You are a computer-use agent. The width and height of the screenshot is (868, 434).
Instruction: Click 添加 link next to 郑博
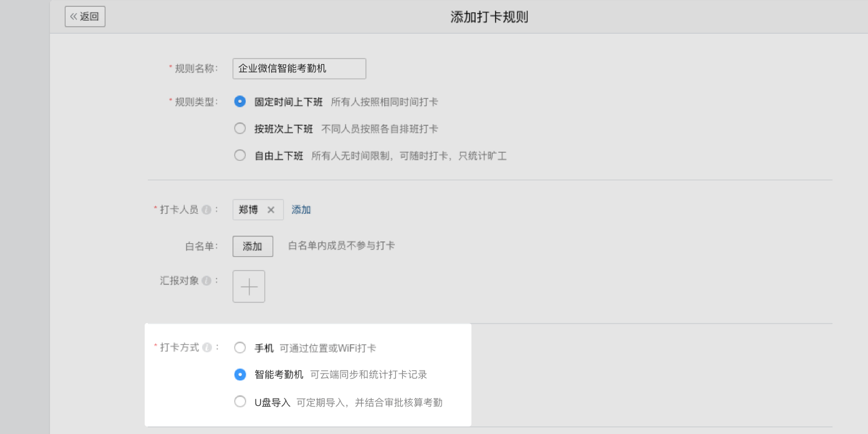[301, 210]
